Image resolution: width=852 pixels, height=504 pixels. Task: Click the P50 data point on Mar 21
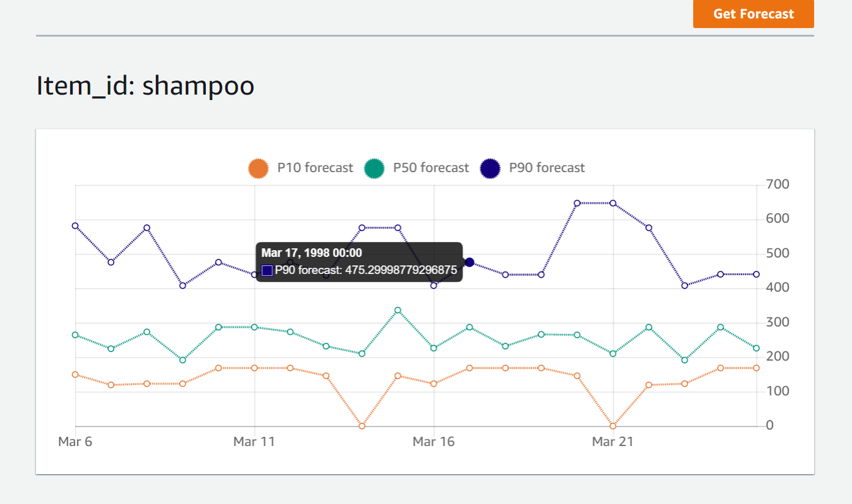(x=613, y=354)
